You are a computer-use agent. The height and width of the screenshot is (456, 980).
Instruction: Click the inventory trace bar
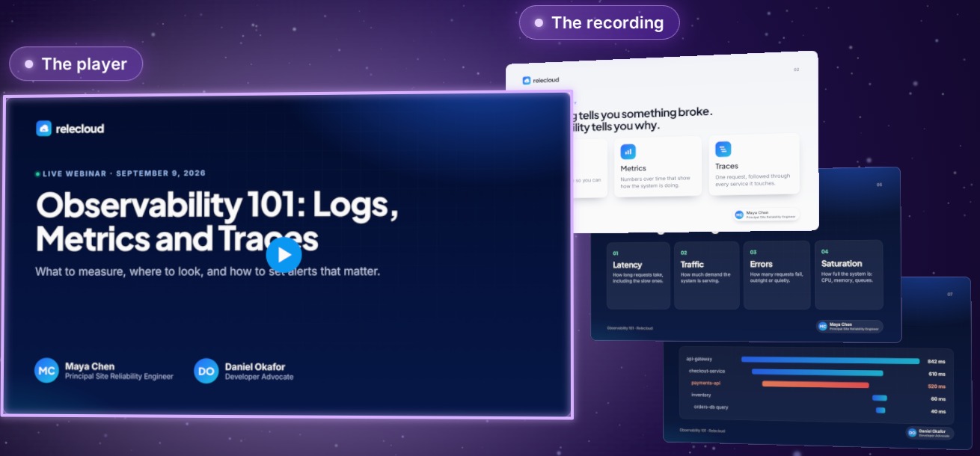880,398
